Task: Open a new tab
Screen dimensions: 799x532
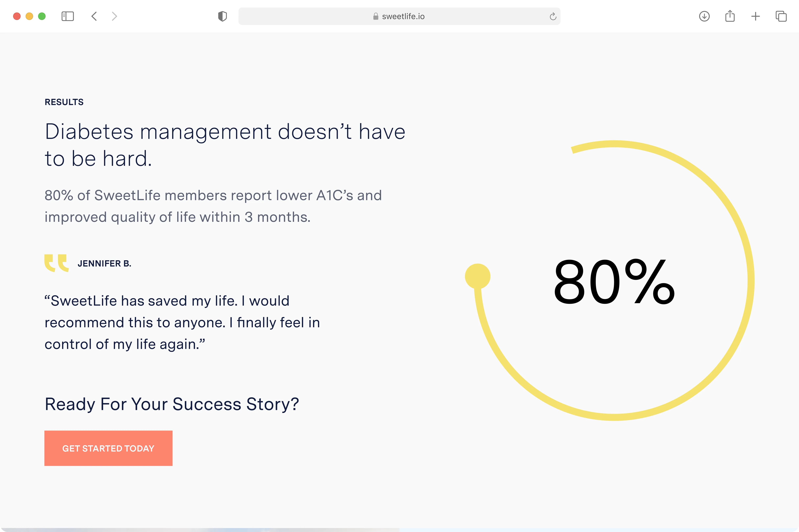Action: (x=756, y=16)
